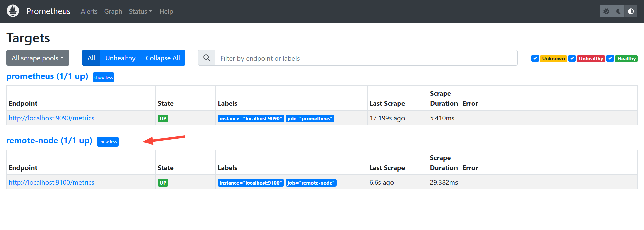This screenshot has height=230, width=644.
Task: Click the Filter by endpoint or labels field
Action: click(x=366, y=58)
